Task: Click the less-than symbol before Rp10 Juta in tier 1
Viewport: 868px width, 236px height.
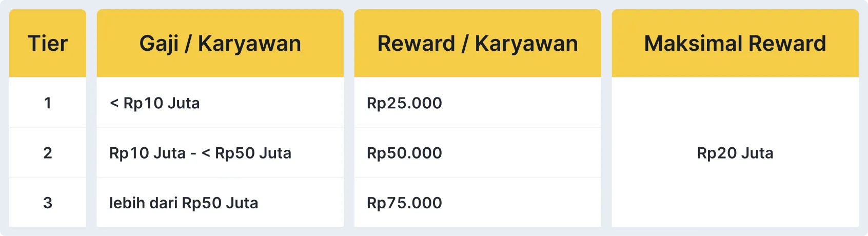Action: pyautogui.click(x=114, y=103)
